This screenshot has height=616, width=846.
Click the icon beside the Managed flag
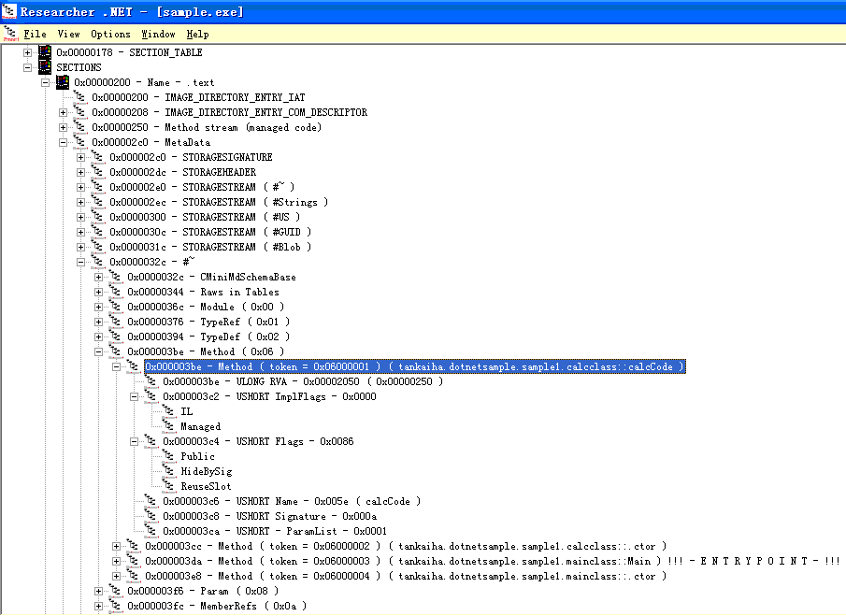169,426
